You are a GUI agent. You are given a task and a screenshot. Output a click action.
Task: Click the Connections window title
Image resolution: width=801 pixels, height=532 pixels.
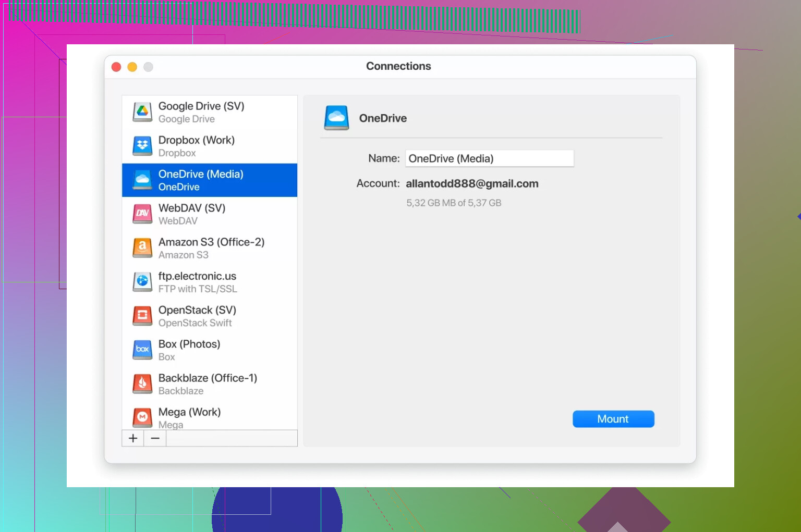398,66
